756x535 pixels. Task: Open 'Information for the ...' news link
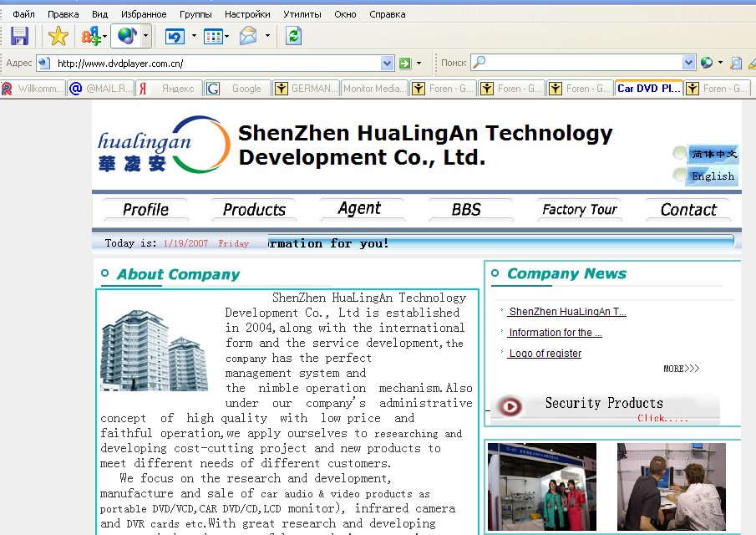(x=555, y=333)
